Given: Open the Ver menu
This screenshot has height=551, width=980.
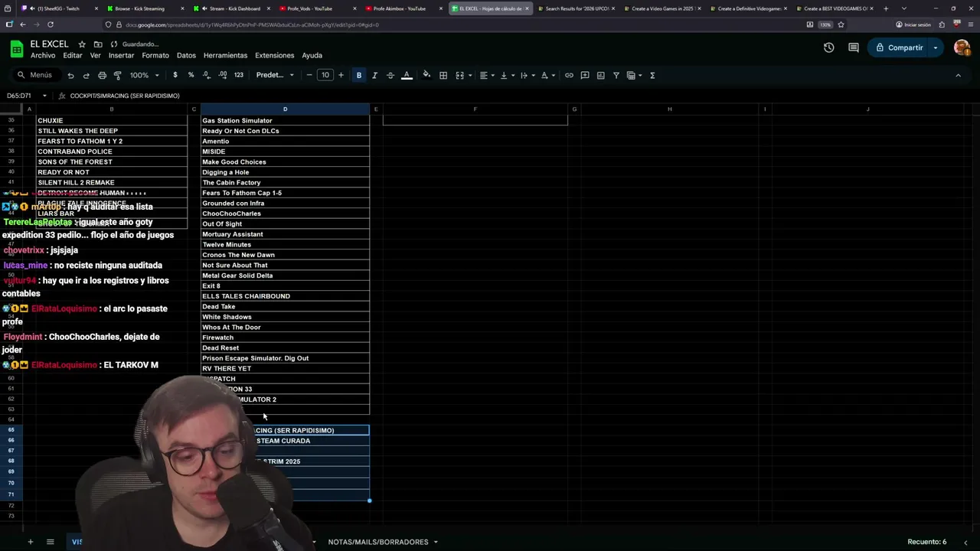Looking at the screenshot, I should (96, 55).
